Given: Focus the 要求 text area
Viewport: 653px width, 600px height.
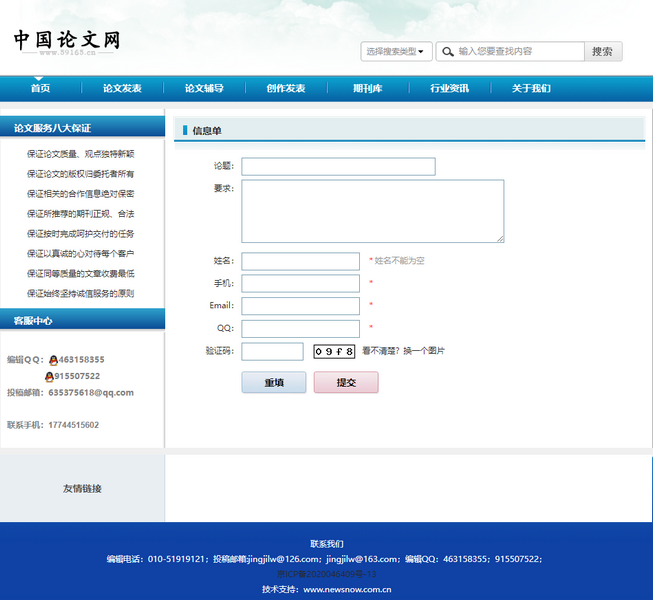Looking at the screenshot, I should (372, 211).
